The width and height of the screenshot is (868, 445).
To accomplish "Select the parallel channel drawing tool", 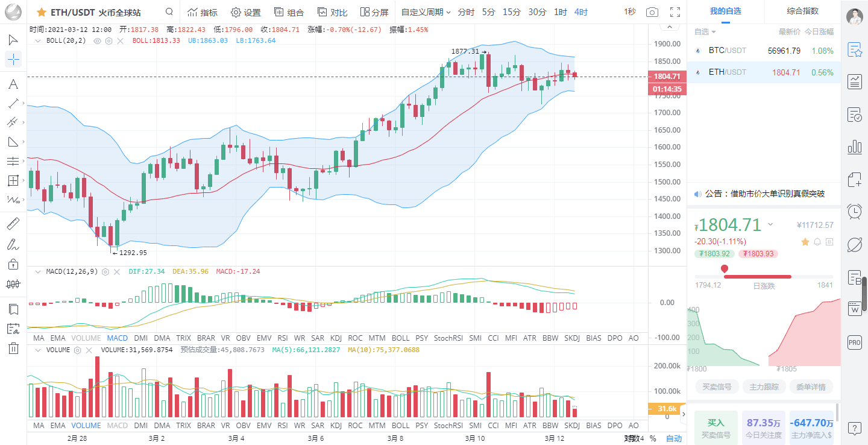I will coord(13,122).
